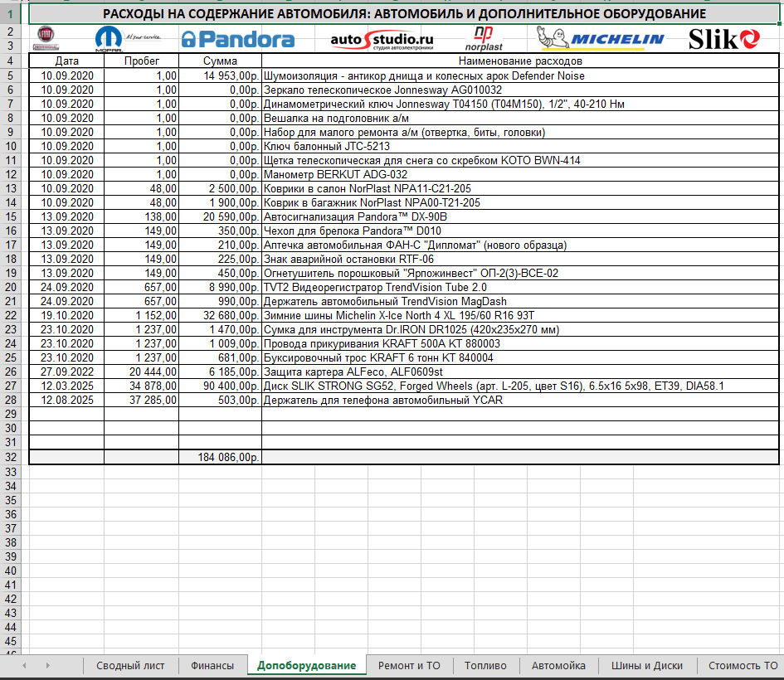Image resolution: width=784 pixels, height=680 pixels.
Task: Click the Mopar logo image
Action: point(128,39)
